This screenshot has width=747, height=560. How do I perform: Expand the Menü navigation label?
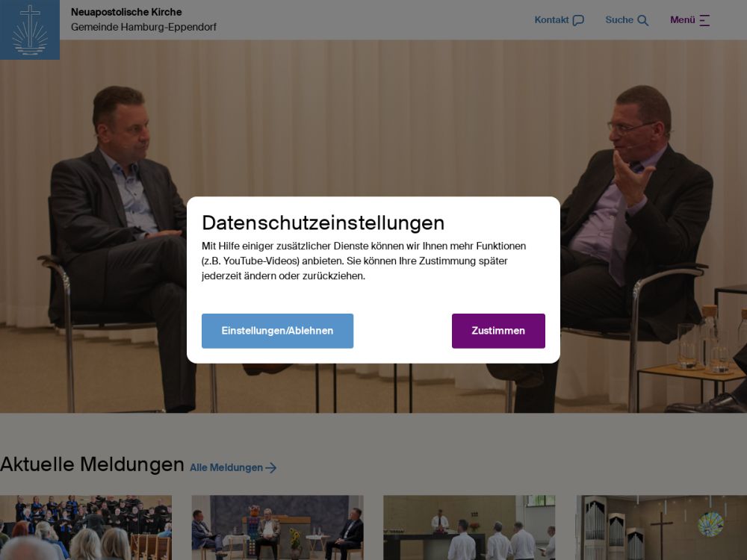click(x=682, y=20)
